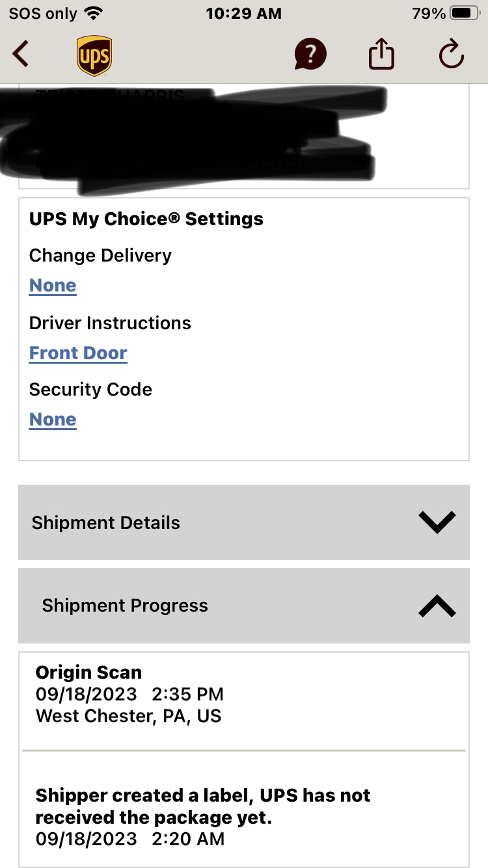Open the None link under Security Code
This screenshot has height=868, width=488.
(x=53, y=420)
